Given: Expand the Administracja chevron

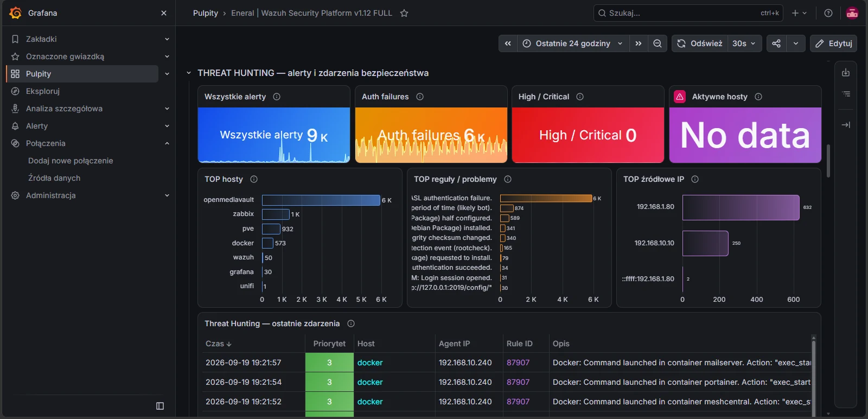Looking at the screenshot, I should tap(167, 195).
